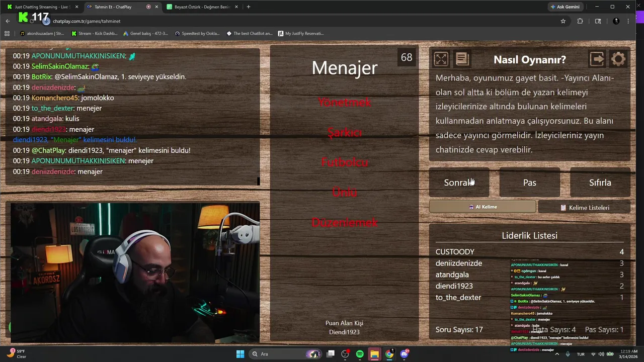Click the BotRix chat message
Viewport: 644px width, 362px height.
100,77
